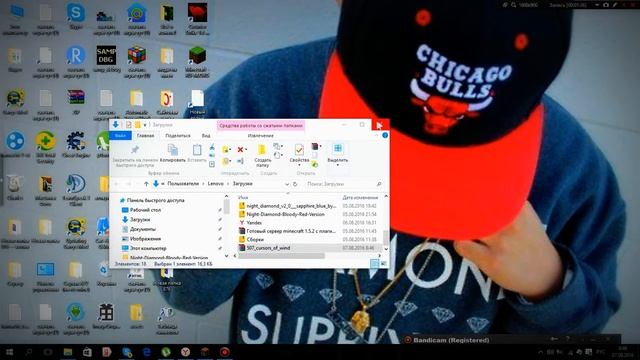Select Изображения in navigation pane
Viewport: 640px width, 360px height.
click(145, 239)
